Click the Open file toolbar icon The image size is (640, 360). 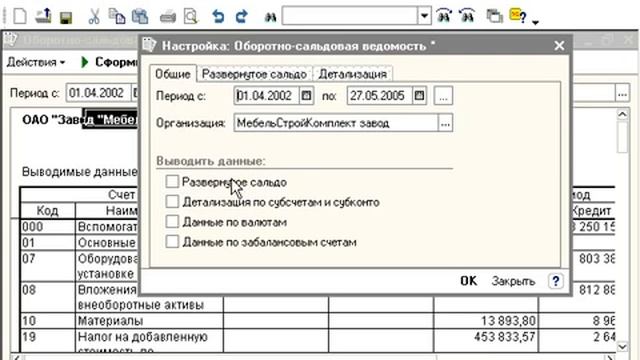pos(43,17)
